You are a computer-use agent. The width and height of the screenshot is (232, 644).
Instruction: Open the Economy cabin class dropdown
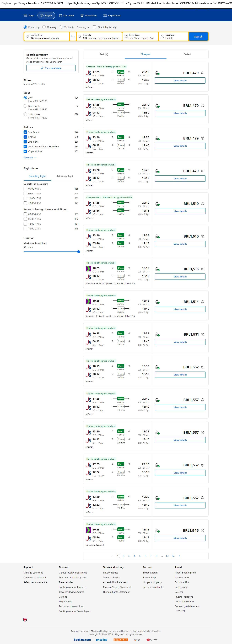(83, 27)
